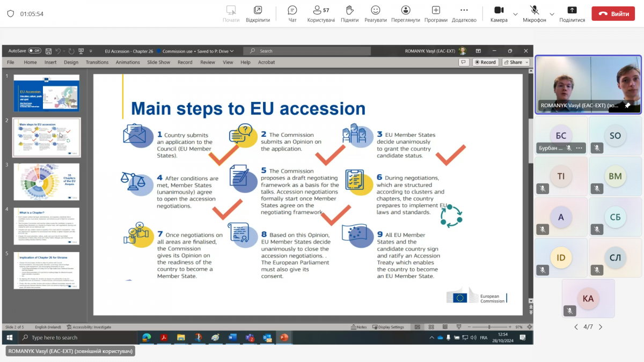Open more options on Бурбан participant tile
The height and width of the screenshot is (362, 644).
click(579, 147)
